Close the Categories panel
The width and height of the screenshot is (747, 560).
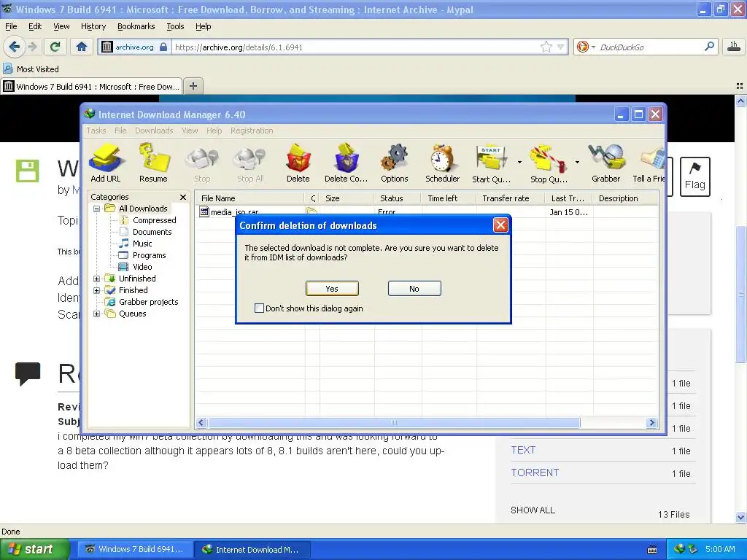point(183,197)
